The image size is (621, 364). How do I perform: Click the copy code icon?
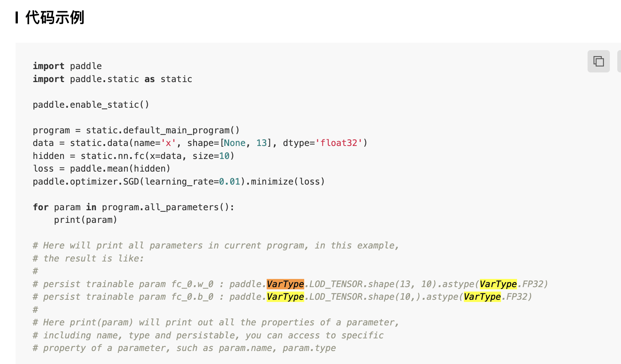click(x=599, y=61)
